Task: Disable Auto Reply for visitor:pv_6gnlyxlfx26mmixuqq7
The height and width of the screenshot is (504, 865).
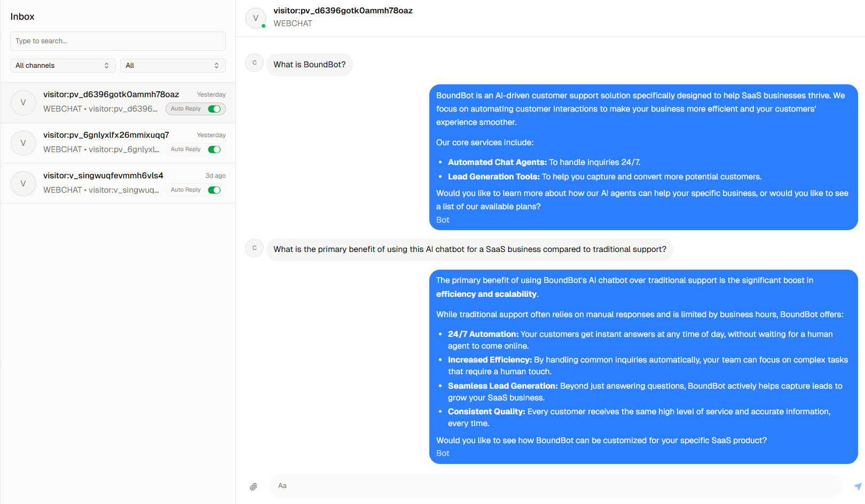Action: click(x=214, y=149)
